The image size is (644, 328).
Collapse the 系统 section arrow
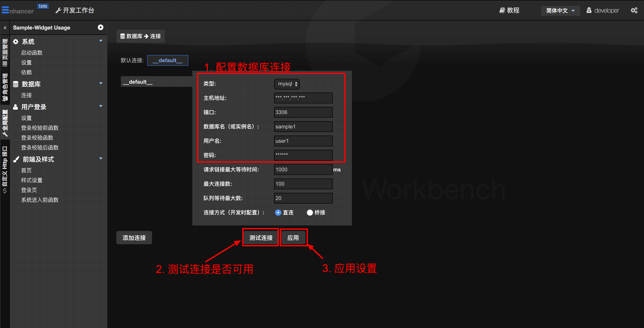(x=101, y=41)
